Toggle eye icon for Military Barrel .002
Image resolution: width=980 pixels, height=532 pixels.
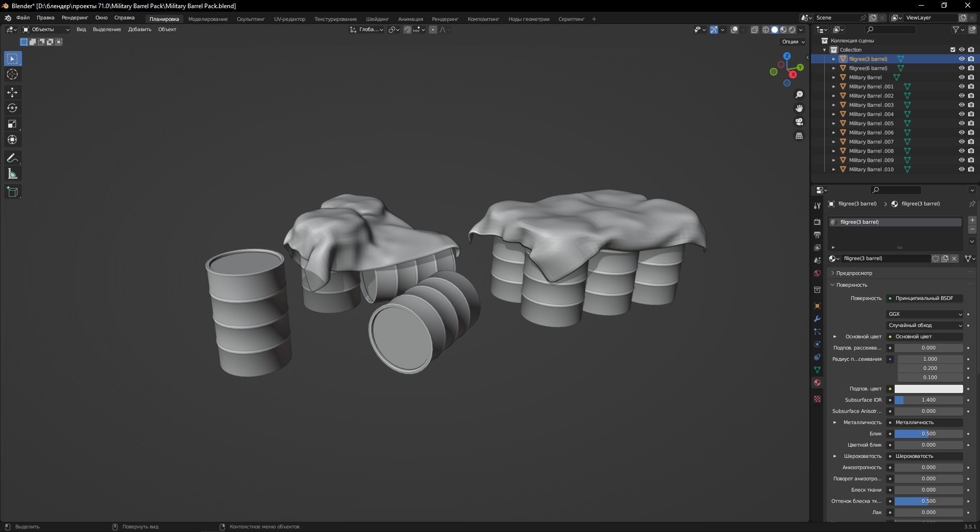click(962, 96)
